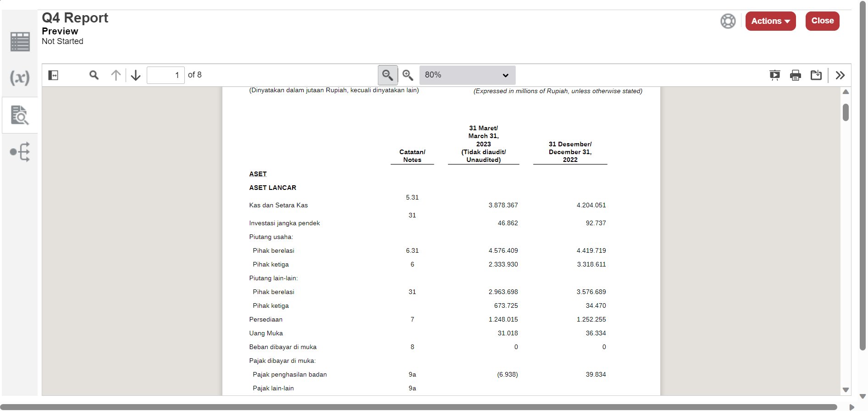This screenshot has width=868, height=411.
Task: Go to the next page arrow
Action: (136, 75)
